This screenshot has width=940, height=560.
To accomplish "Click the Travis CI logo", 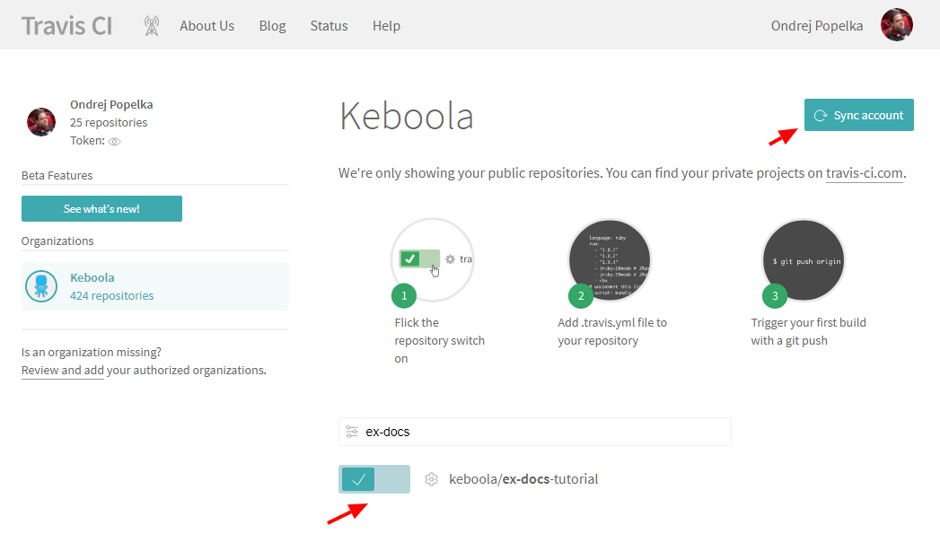I will coord(66,26).
